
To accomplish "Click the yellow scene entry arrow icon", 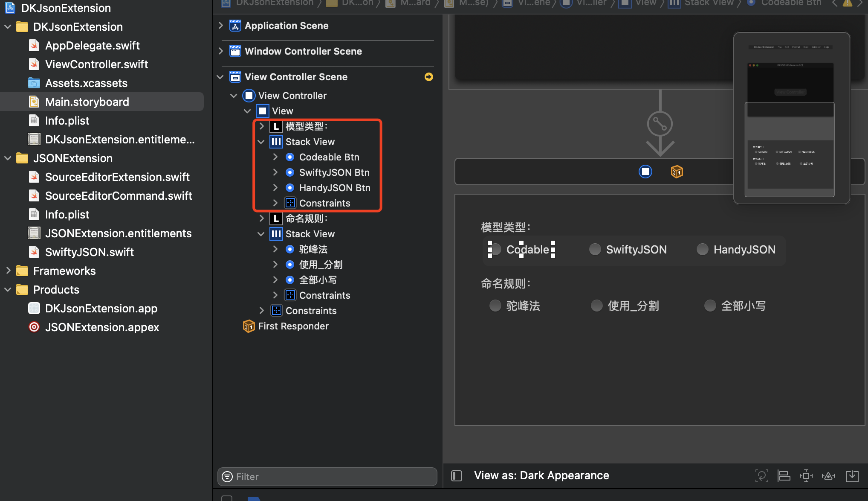I will pyautogui.click(x=428, y=77).
